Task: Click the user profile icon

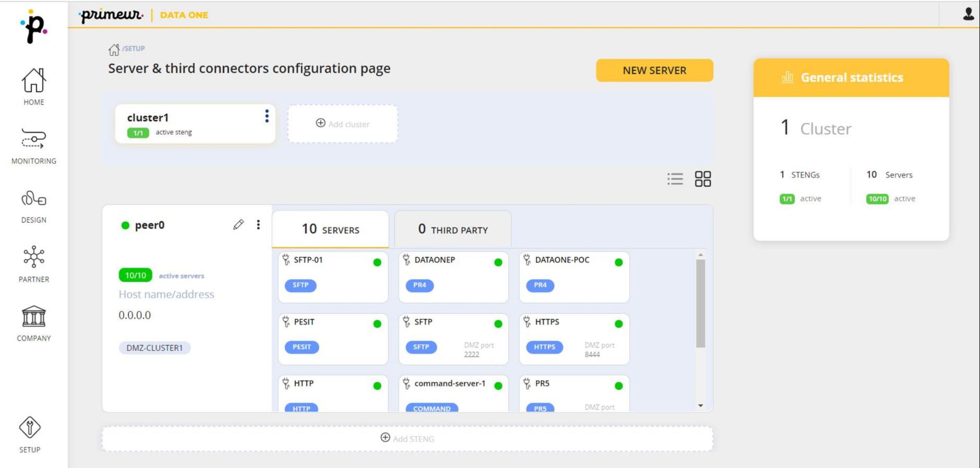Action: pos(968,14)
